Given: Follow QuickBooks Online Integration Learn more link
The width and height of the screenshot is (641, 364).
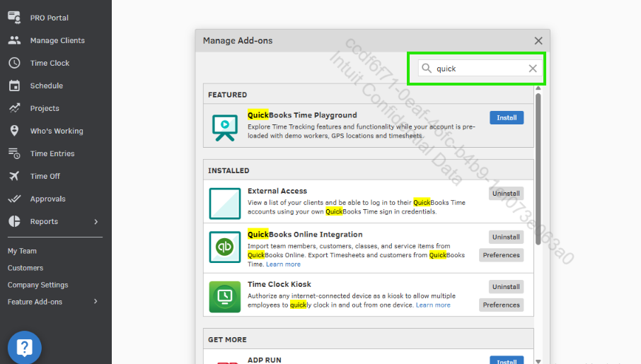Looking at the screenshot, I should pos(283,264).
